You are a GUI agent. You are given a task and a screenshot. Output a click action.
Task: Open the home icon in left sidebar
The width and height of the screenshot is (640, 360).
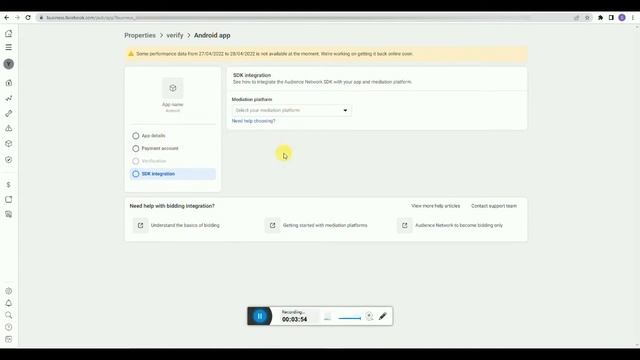(9, 34)
